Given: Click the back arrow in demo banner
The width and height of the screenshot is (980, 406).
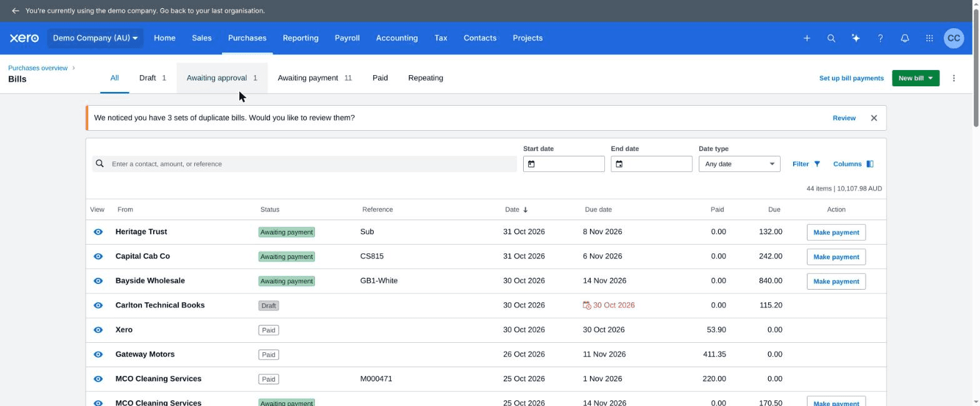Looking at the screenshot, I should point(15,11).
